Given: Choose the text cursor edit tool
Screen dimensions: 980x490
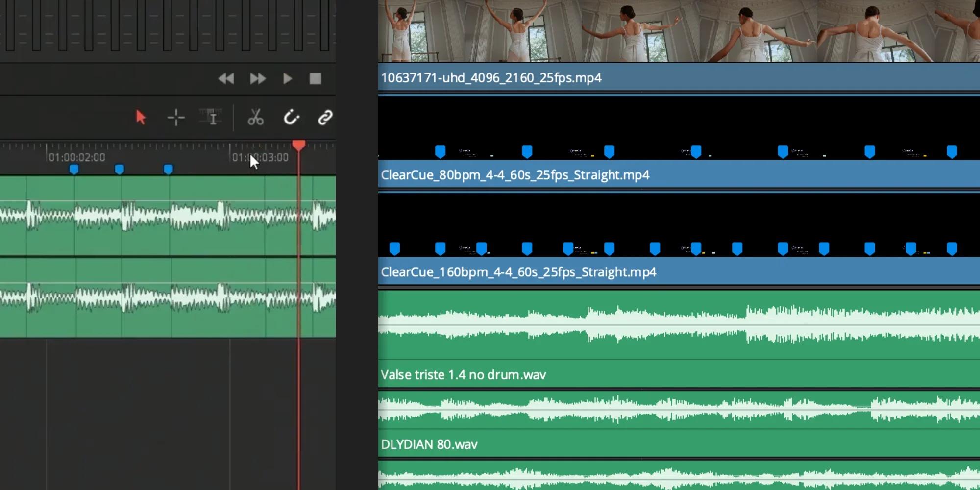Looking at the screenshot, I should (x=211, y=118).
